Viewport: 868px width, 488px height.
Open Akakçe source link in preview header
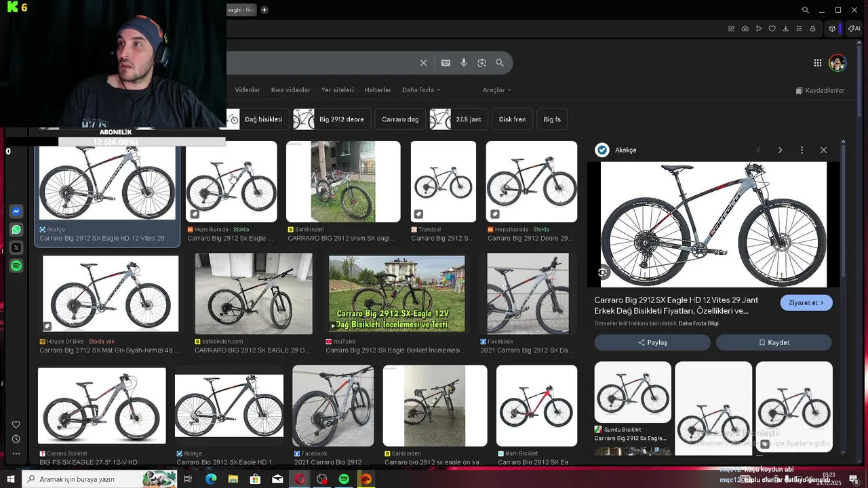pos(616,150)
